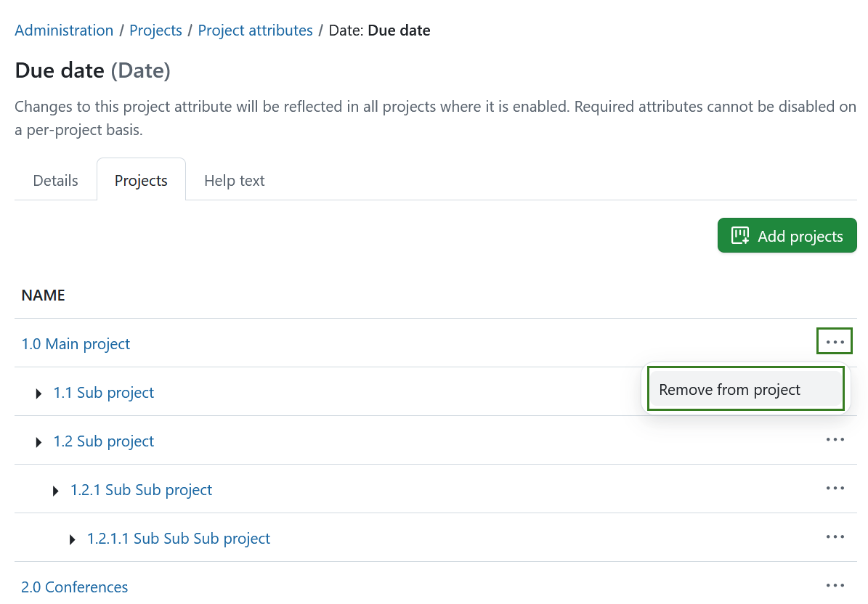The height and width of the screenshot is (604, 868).
Task: Open the 2.0 Conferences project link
Action: 74,586
